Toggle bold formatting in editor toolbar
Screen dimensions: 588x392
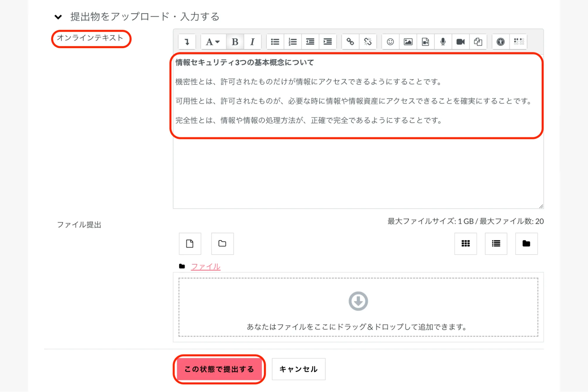pos(235,42)
